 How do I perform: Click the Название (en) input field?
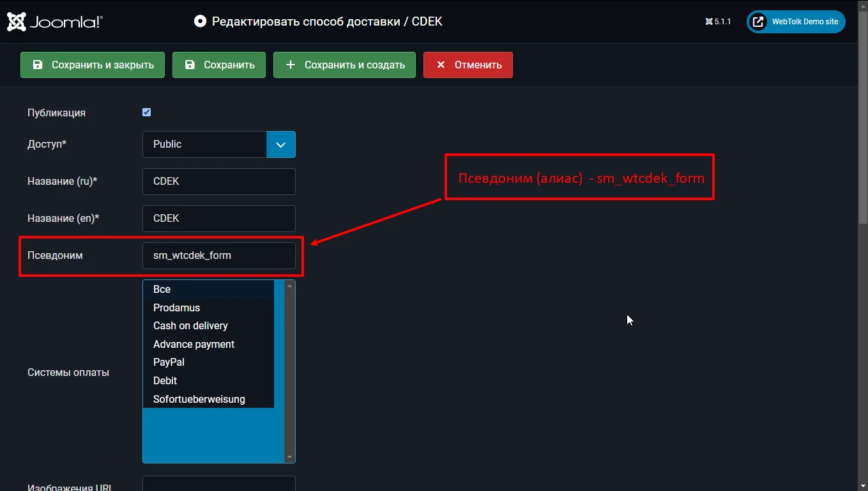219,219
